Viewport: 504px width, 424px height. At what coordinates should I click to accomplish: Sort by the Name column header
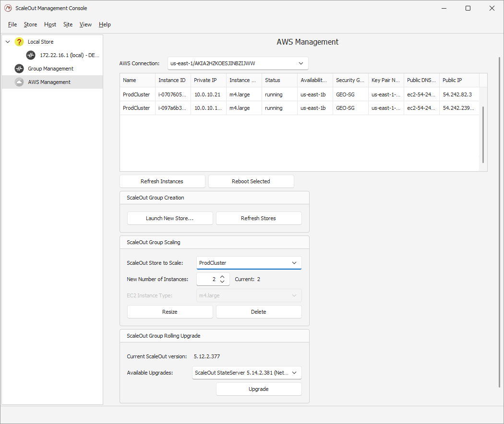point(137,80)
